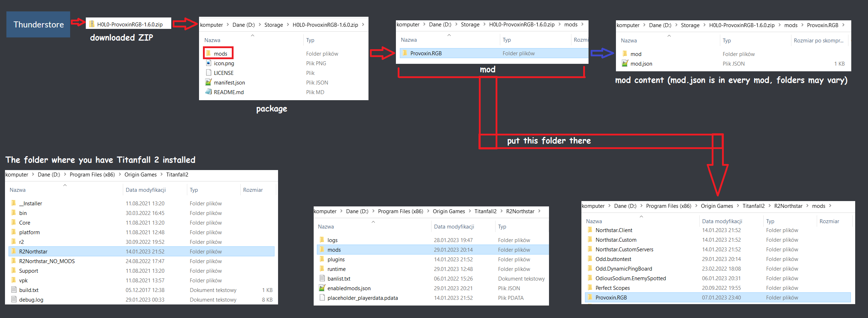Expand the chevron after mods in the R2Northstar mods window
Screen dimensions: 868x318
[x=830, y=206]
